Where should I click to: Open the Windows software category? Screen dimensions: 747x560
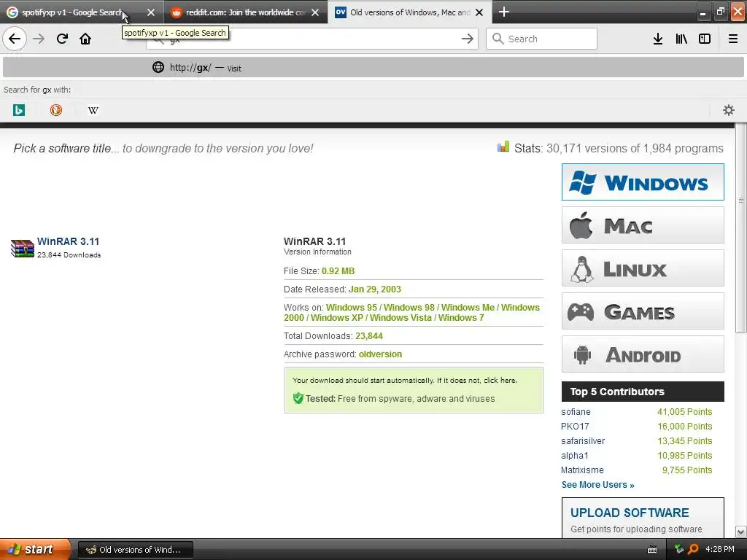tap(643, 182)
